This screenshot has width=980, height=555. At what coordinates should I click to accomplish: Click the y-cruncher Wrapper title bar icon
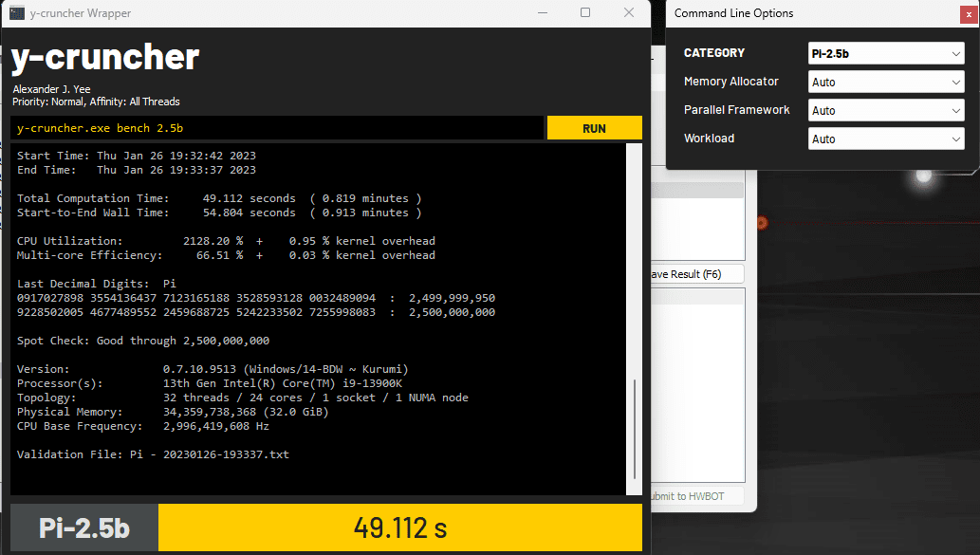point(17,13)
